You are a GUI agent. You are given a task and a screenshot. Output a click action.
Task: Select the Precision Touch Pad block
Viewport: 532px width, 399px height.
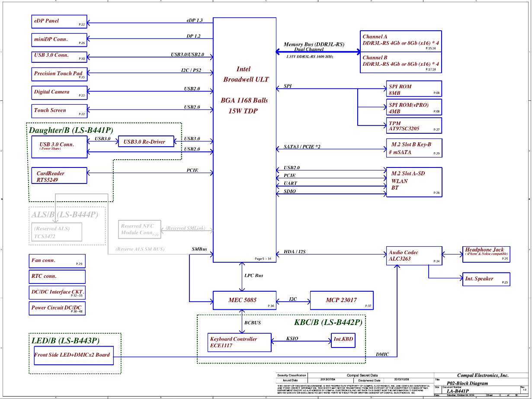click(59, 74)
